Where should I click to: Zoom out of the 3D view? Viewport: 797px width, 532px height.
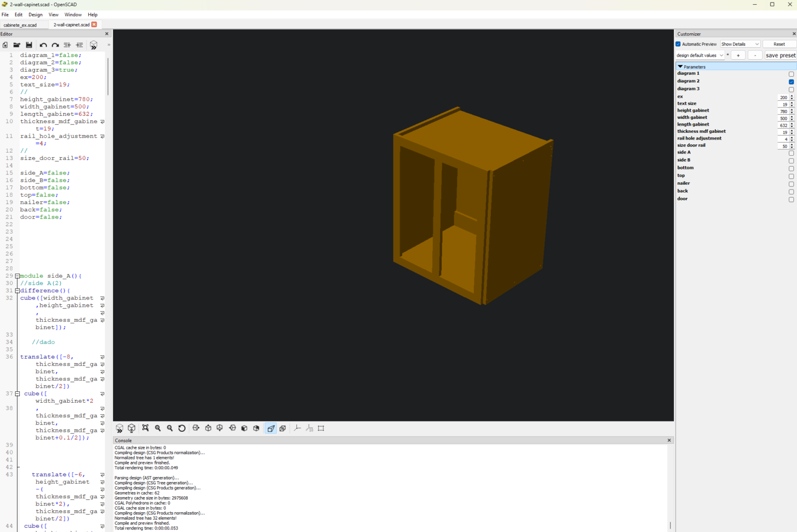tap(170, 428)
